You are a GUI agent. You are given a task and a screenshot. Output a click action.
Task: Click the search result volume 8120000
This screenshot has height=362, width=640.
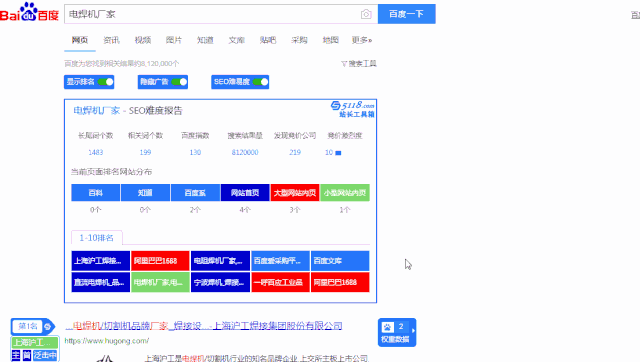tap(245, 152)
